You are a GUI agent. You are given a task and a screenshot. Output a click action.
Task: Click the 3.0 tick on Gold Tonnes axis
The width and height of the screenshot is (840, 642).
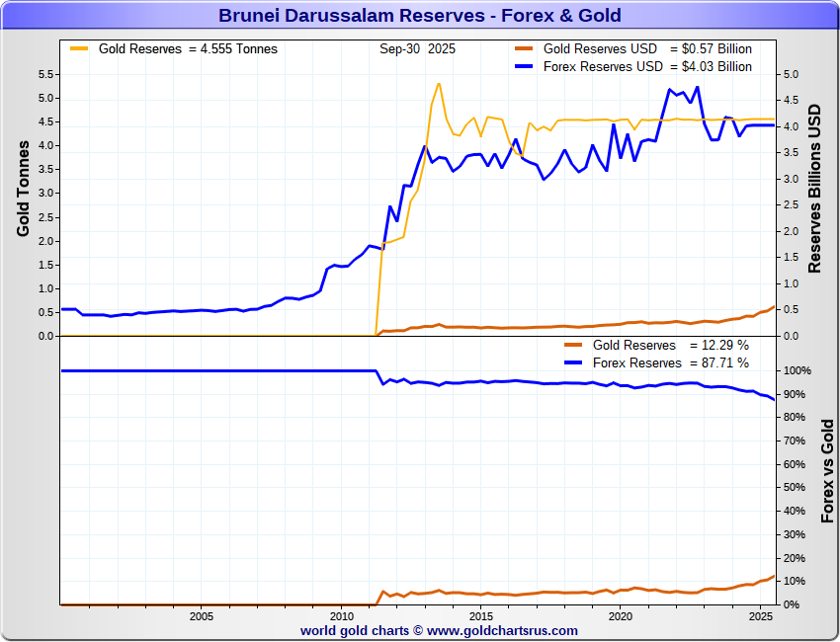point(45,194)
